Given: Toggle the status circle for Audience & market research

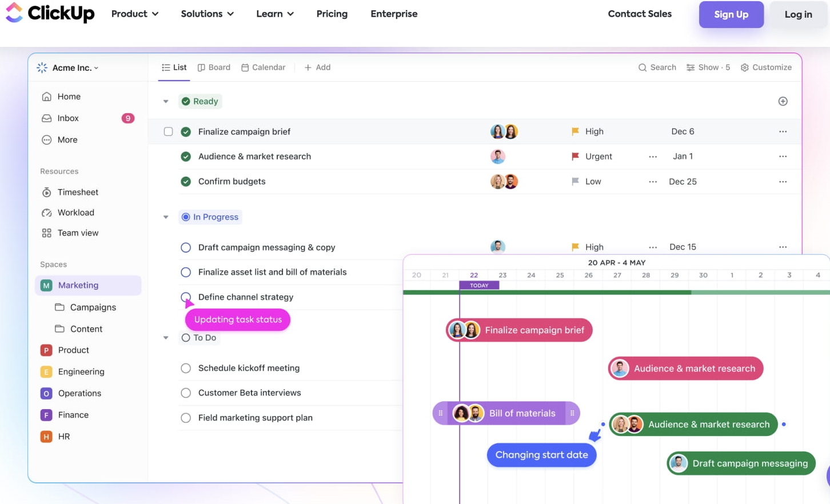Looking at the screenshot, I should coord(186,157).
